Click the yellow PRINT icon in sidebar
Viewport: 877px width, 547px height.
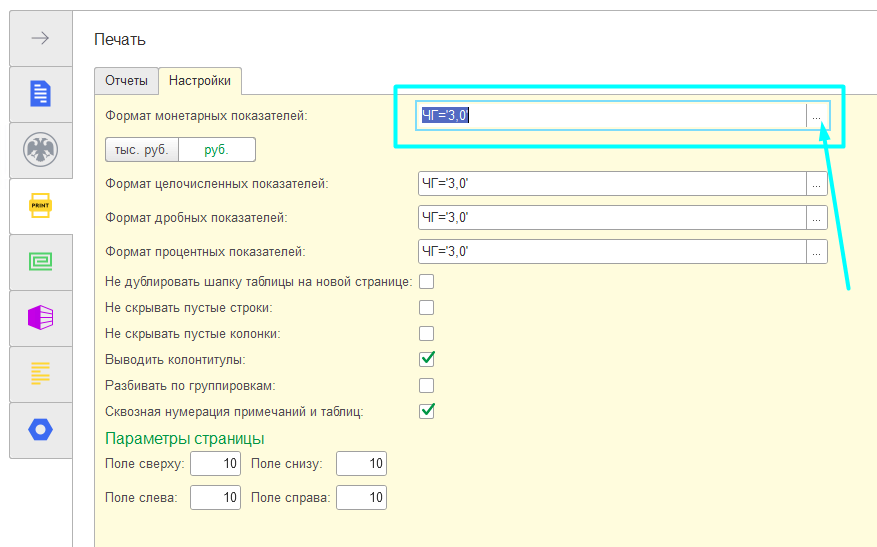[x=40, y=206]
